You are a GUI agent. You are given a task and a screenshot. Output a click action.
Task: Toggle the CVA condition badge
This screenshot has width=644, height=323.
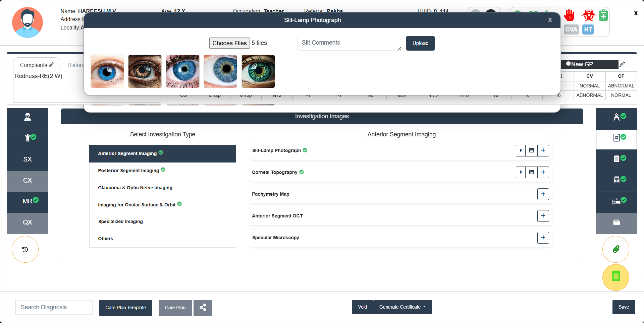coord(571,29)
